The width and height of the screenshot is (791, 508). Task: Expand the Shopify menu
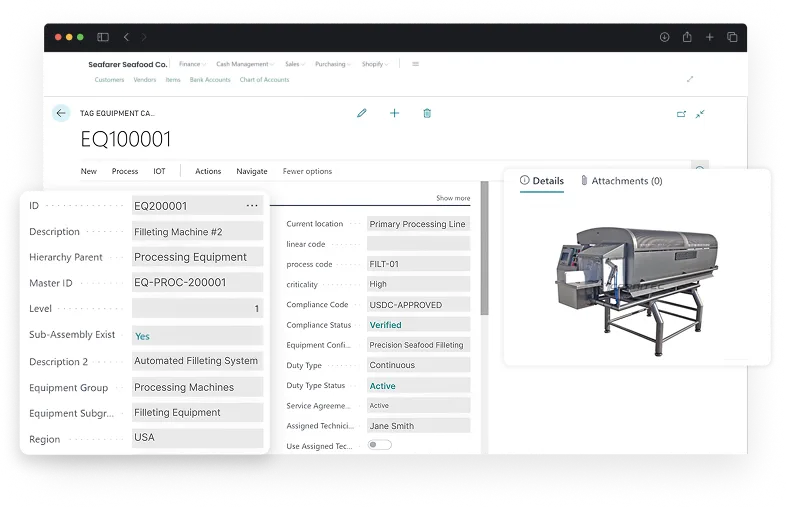375,64
